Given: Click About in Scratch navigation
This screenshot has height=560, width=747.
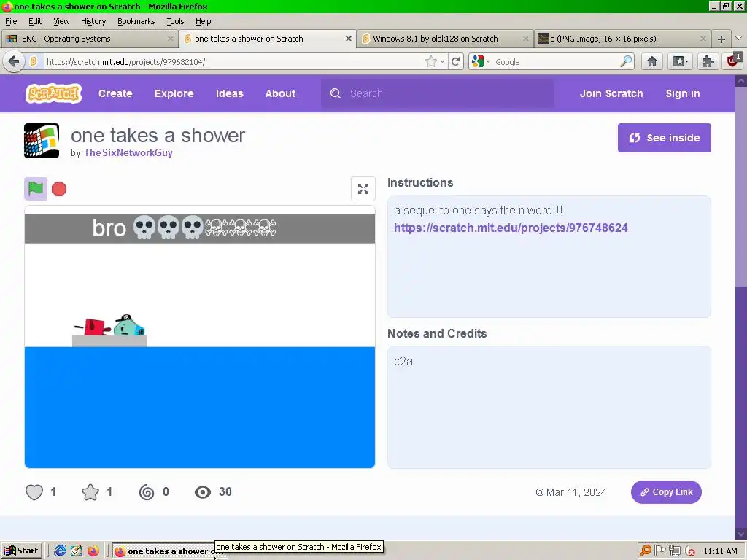Looking at the screenshot, I should pos(280,93).
